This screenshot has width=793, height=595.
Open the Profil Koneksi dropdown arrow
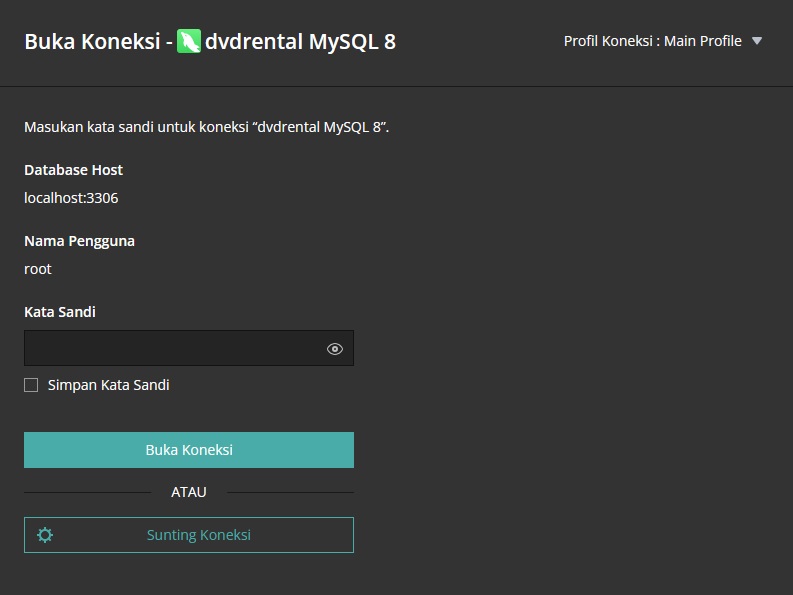[757, 41]
